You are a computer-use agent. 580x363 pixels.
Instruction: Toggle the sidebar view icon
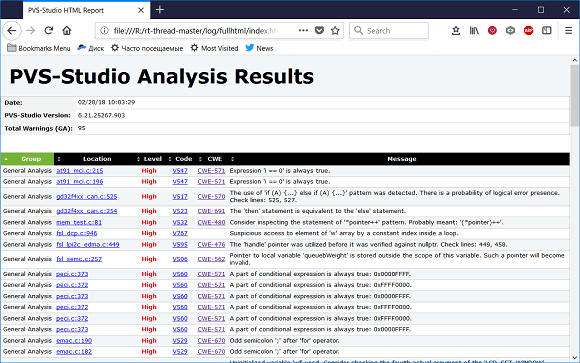547,30
